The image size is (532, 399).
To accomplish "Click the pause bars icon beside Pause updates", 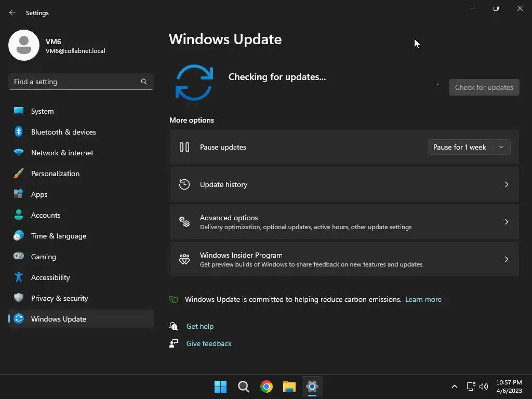I will tap(184, 147).
